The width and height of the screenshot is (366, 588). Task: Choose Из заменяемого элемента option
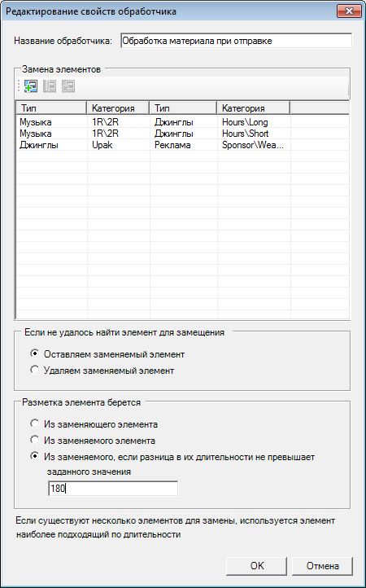click(x=34, y=440)
